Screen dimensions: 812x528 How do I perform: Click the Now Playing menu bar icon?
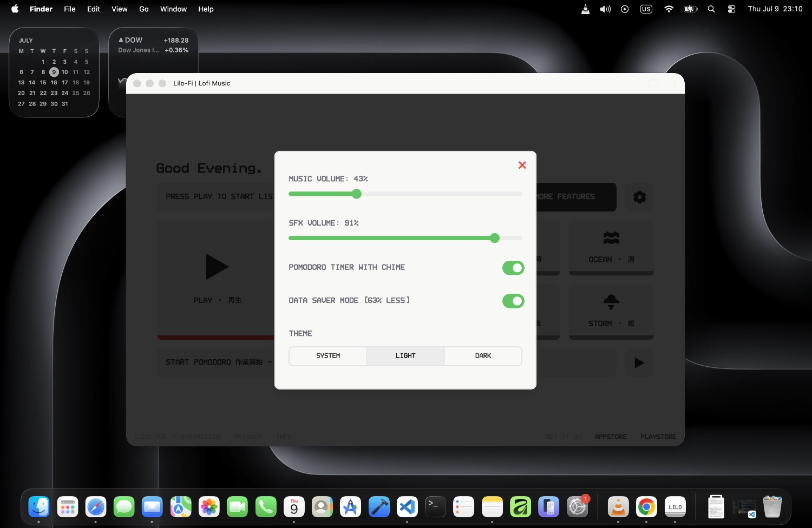pyautogui.click(x=625, y=9)
